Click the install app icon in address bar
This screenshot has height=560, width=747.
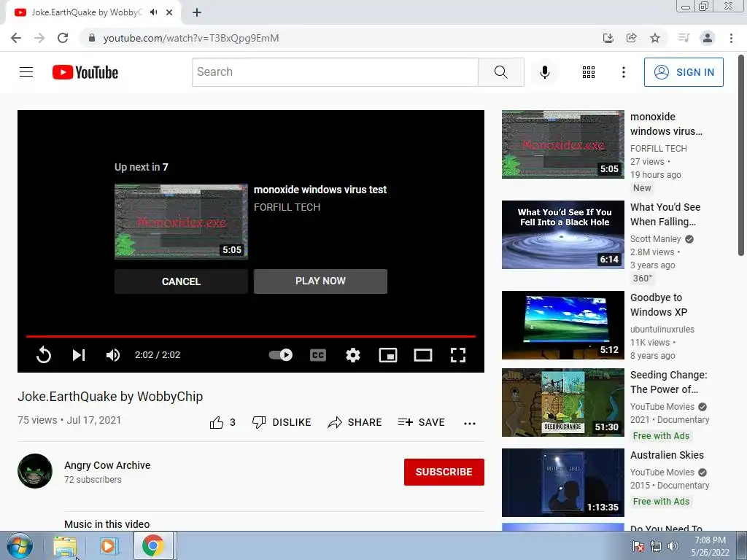click(608, 38)
